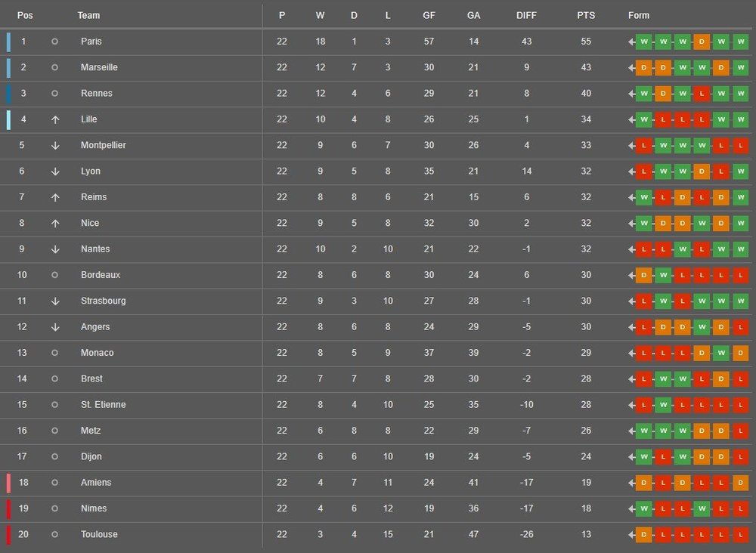This screenshot has height=553, width=756.
Task: Click the form left-arrow icon in Toulouse's row
Action: point(631,534)
